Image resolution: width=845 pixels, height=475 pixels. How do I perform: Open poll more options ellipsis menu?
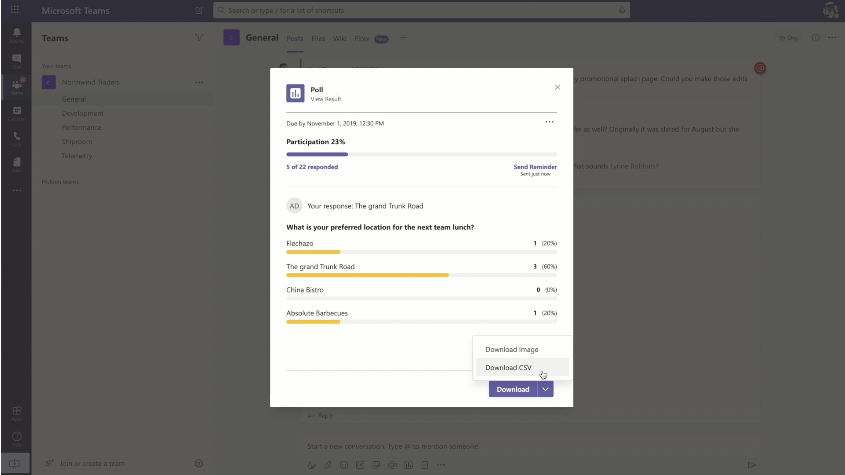coord(549,122)
